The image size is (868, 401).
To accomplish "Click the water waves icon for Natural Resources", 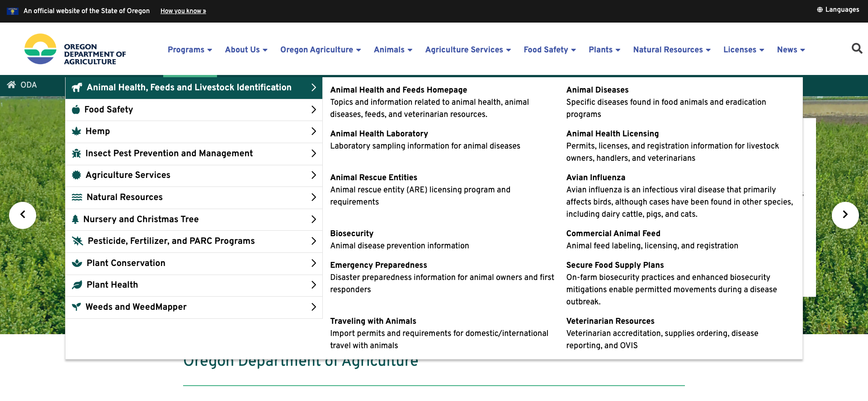I will coord(77,197).
